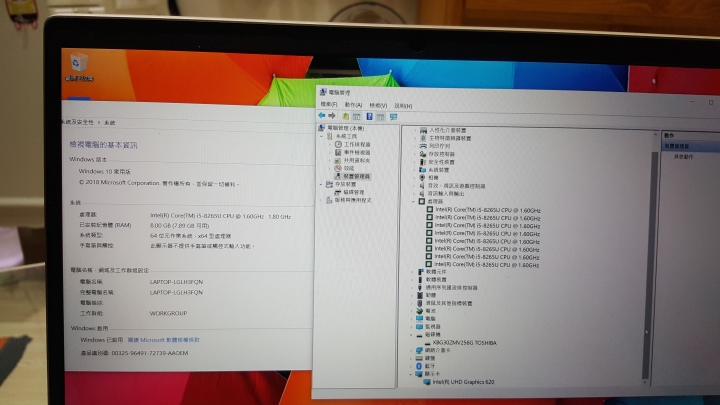Toggle the Show/Hide Console Tree toolbar icon
The image size is (720, 405).
coord(356,117)
